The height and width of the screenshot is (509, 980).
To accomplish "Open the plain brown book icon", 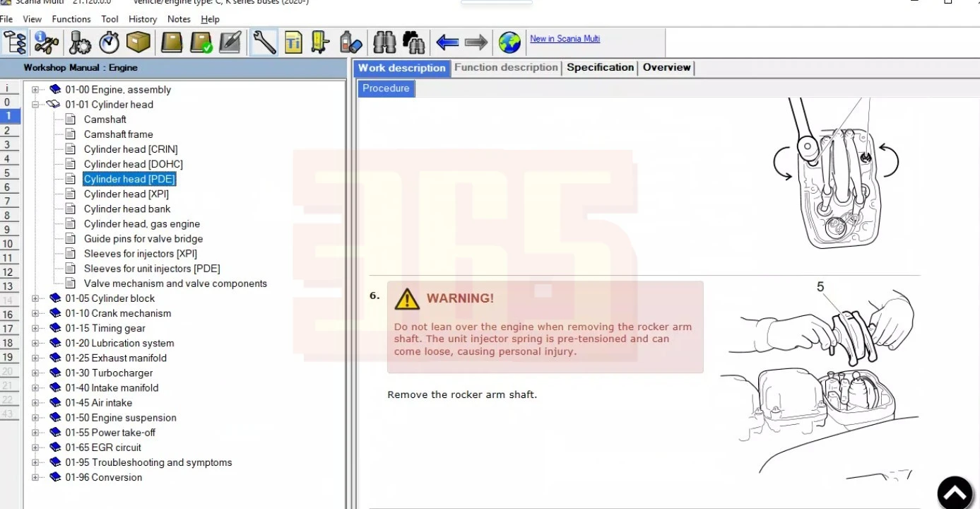I will click(x=172, y=42).
